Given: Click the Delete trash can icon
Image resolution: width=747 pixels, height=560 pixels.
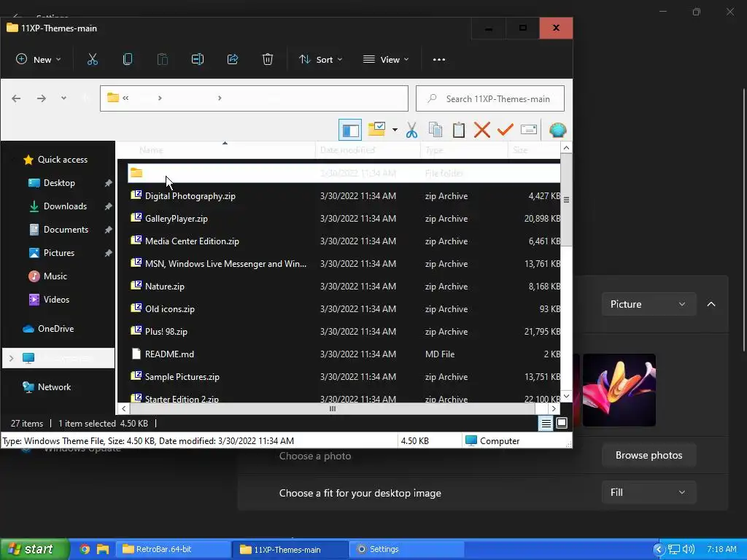Looking at the screenshot, I should [267, 60].
